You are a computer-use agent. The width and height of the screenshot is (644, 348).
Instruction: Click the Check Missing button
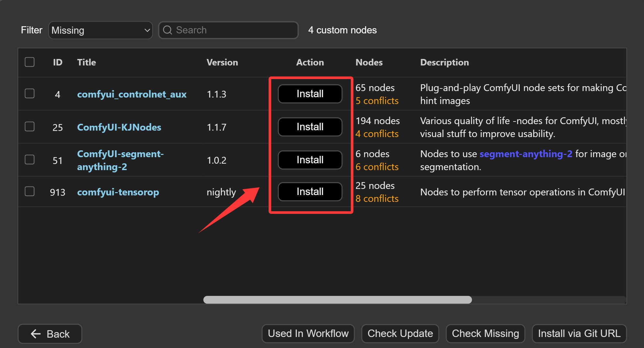[x=485, y=333]
